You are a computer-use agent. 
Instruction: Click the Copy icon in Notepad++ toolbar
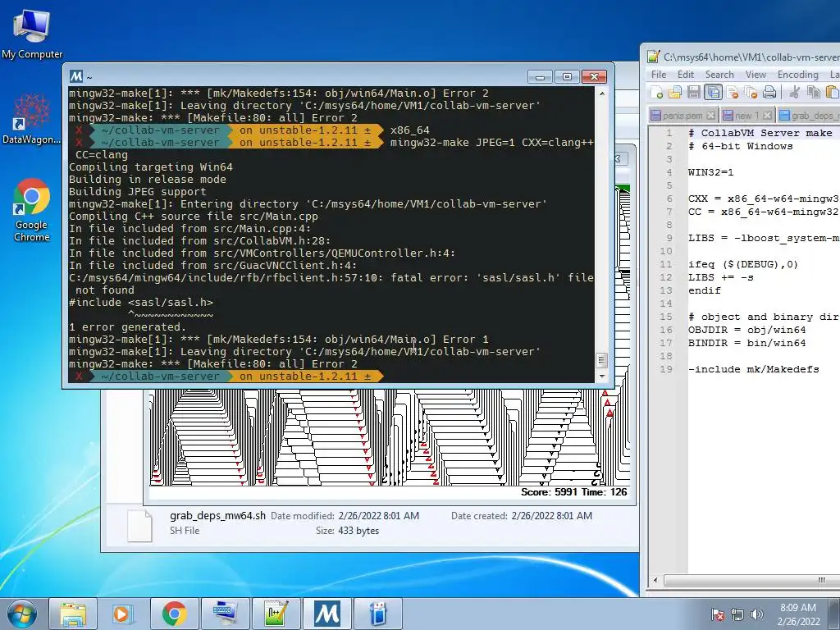click(x=813, y=92)
